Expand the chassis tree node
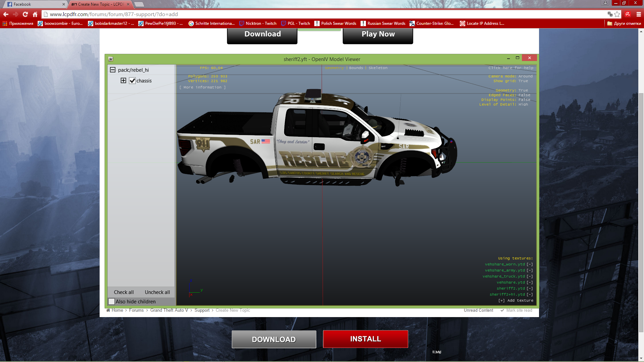This screenshot has width=644, height=362. (123, 80)
